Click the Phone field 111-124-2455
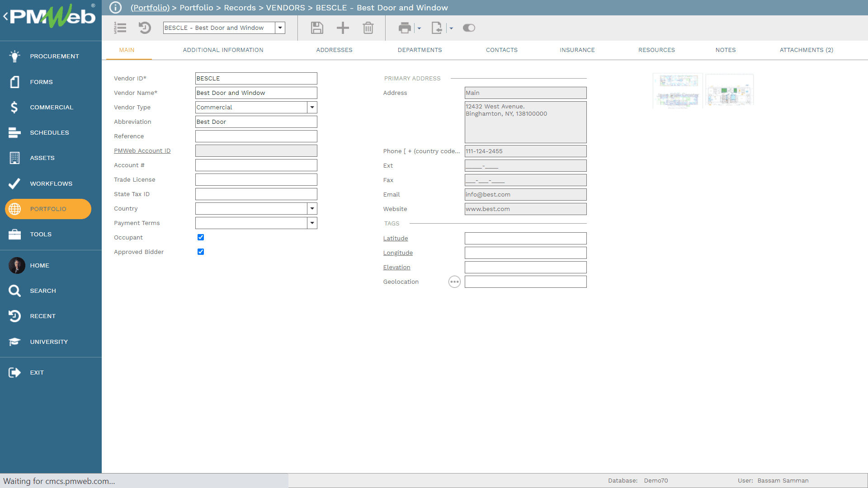 coord(525,151)
